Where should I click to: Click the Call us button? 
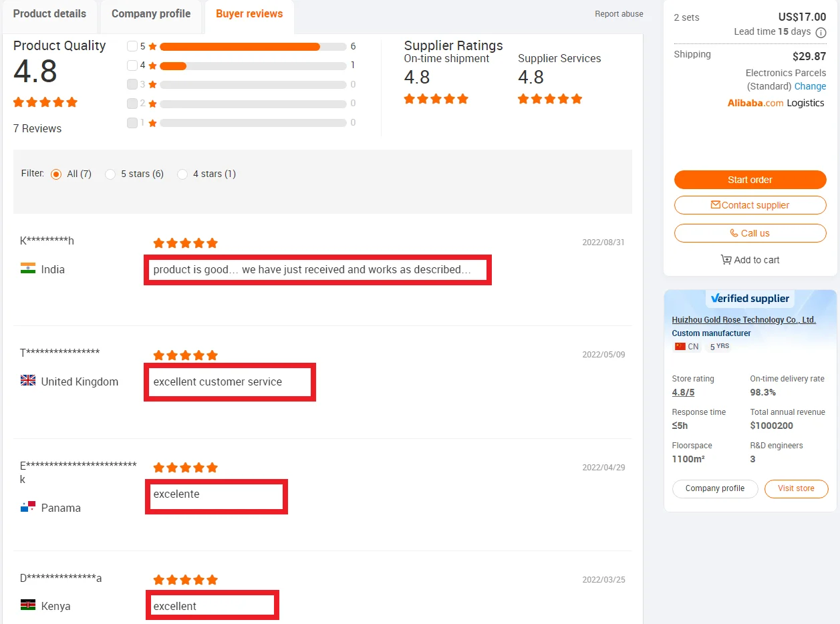[x=750, y=233]
